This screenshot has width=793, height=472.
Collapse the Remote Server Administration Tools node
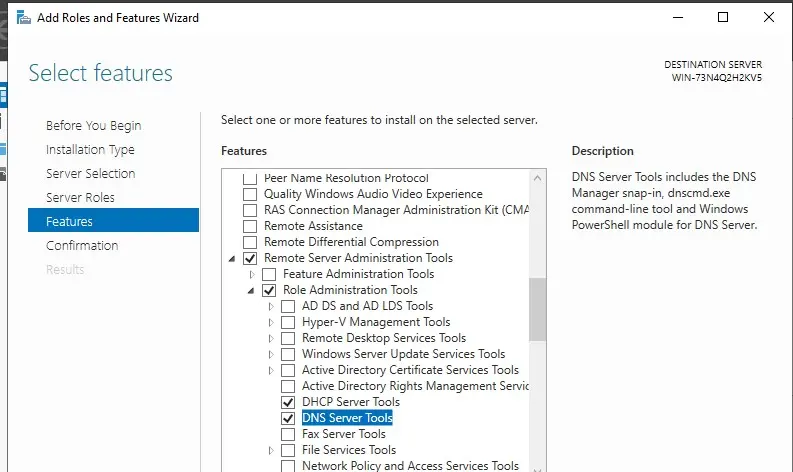tap(233, 259)
